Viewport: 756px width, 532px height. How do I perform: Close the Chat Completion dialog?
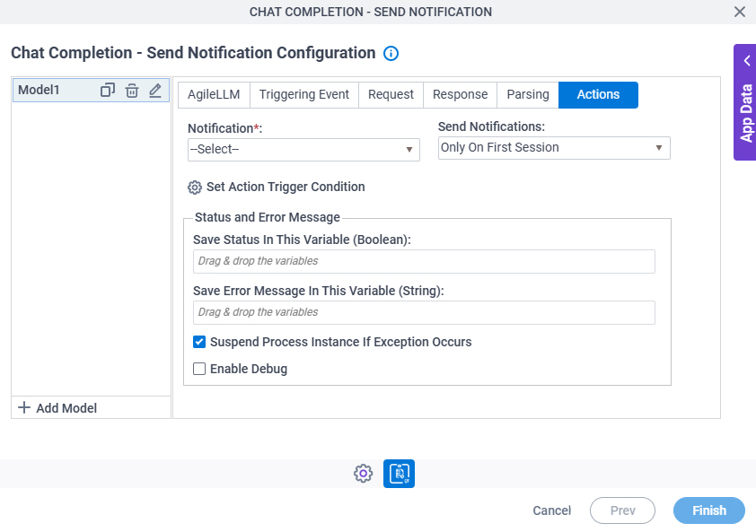[740, 12]
